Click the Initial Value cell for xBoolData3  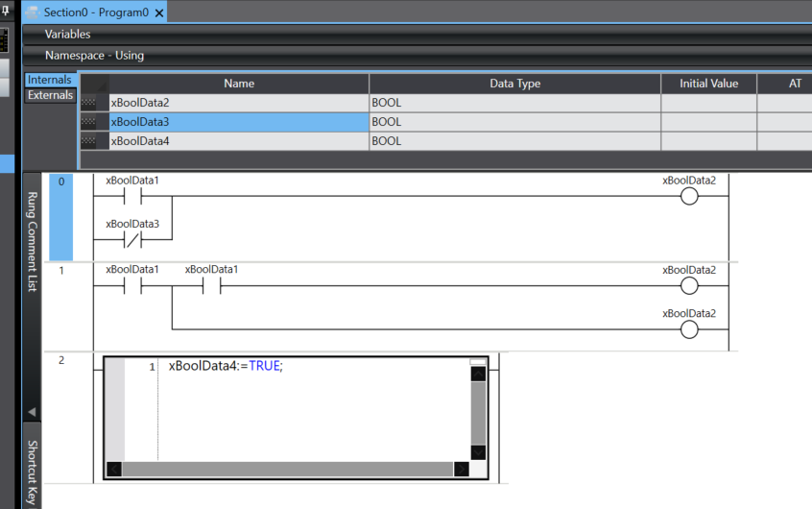[x=708, y=122]
